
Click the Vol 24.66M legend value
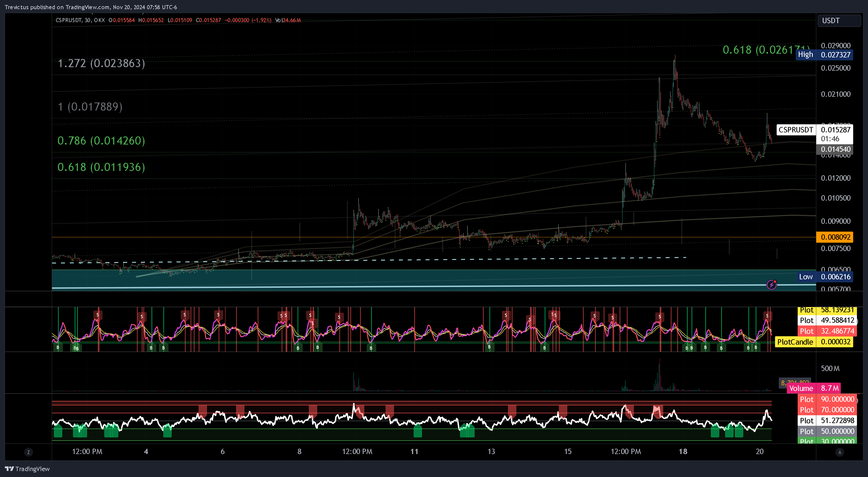288,20
